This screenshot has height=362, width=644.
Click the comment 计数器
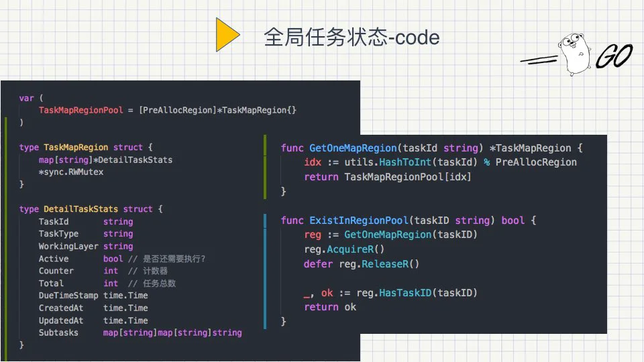coord(155,271)
